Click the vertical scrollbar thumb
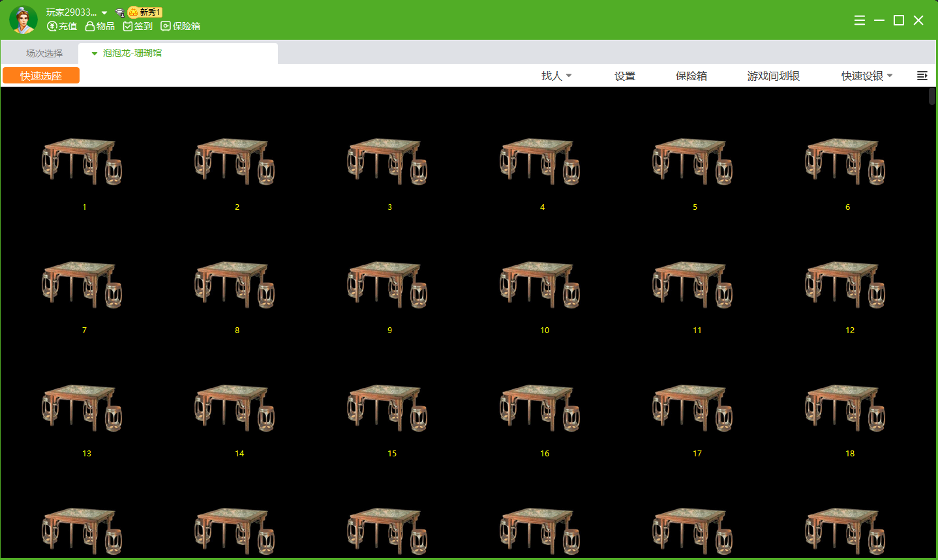This screenshot has width=938, height=560. pos(932,96)
